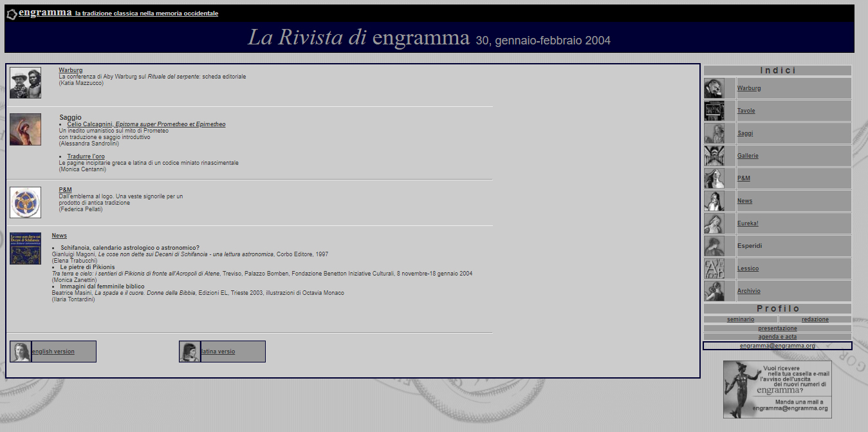Click the newsletter subscription banner with Mercury statue
Image resolution: width=868 pixels, height=432 pixels.
(777, 389)
